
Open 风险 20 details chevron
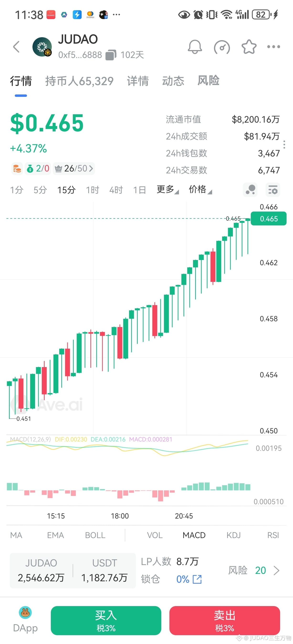pos(276,571)
